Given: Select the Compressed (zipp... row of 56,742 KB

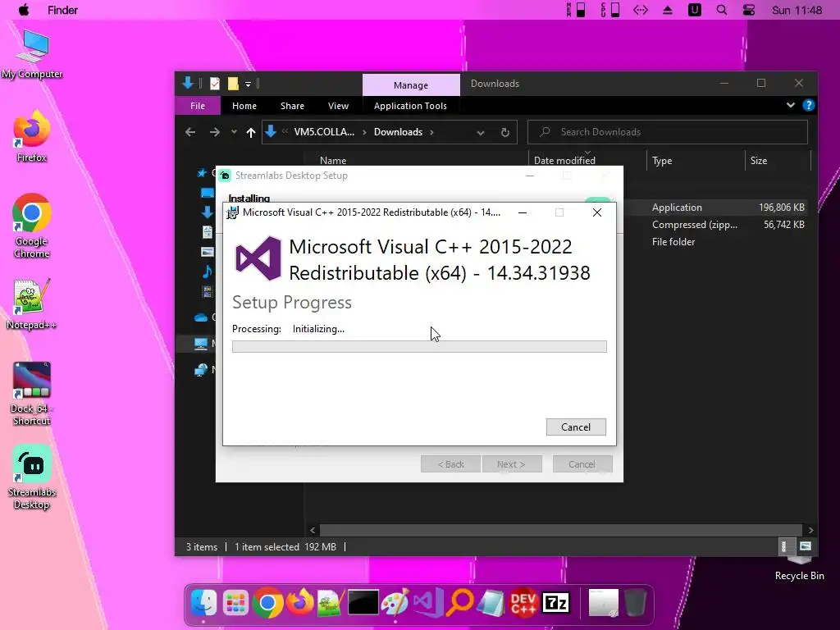Looking at the screenshot, I should click(x=718, y=225).
